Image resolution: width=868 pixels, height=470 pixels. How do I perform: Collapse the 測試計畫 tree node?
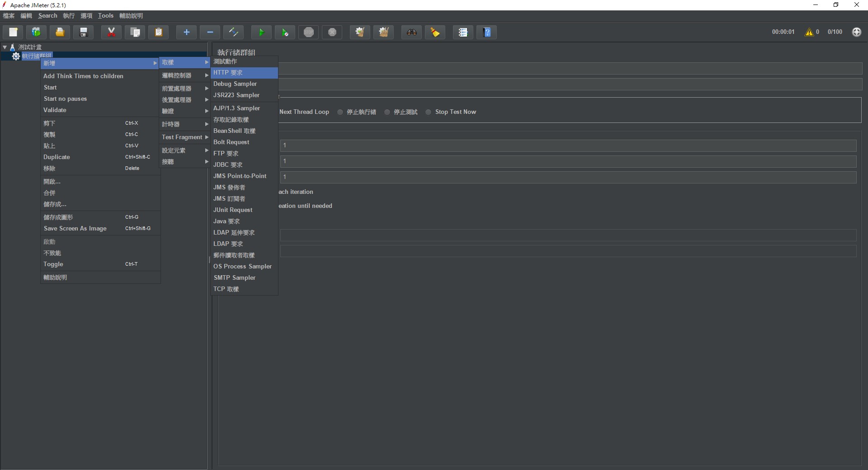point(5,47)
